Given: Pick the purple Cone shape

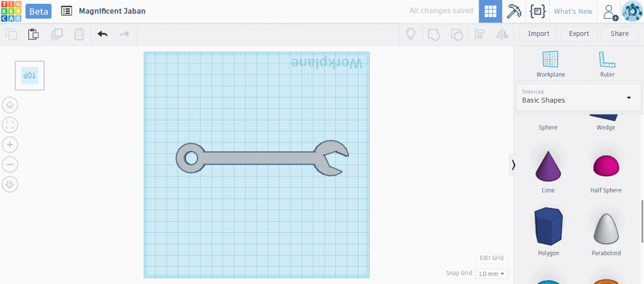Looking at the screenshot, I should pos(548,166).
